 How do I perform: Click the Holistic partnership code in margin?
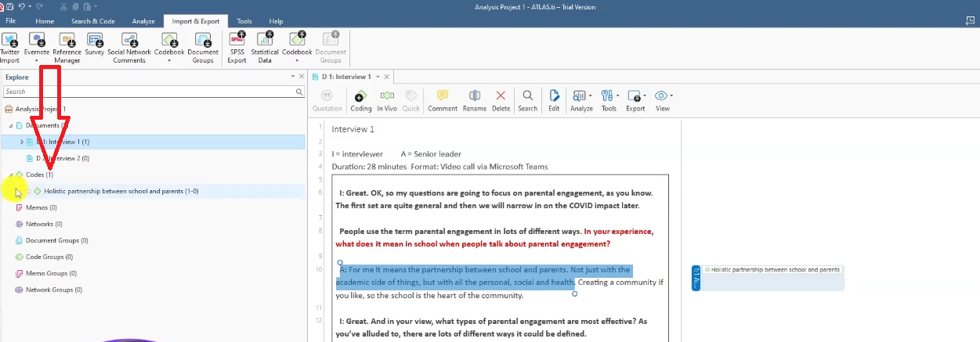(x=772, y=269)
